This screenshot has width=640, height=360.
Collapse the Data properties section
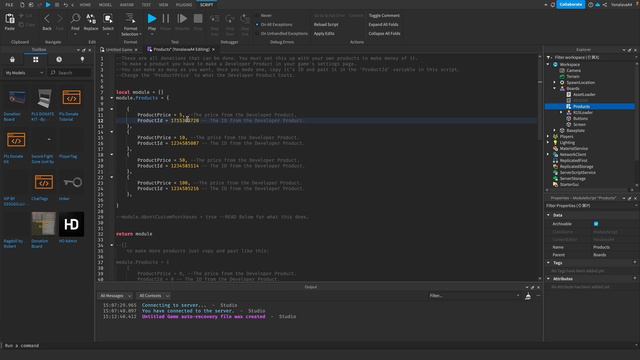pos(548,215)
